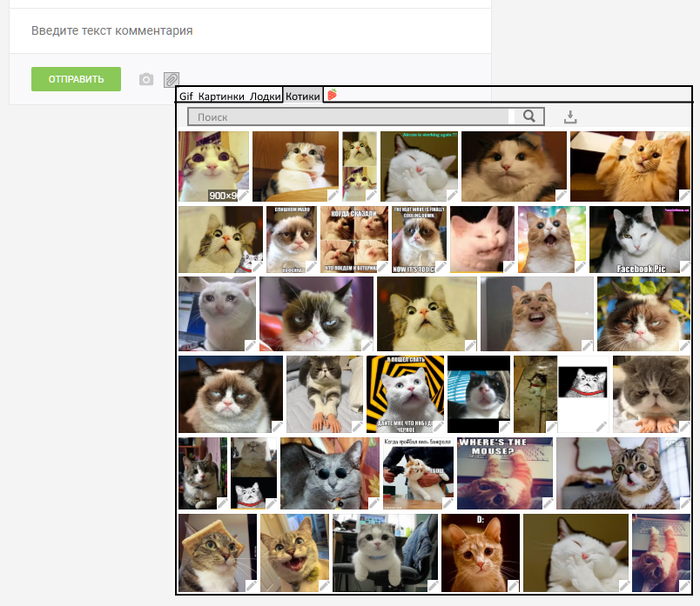Viewport: 700px width, 606px height.
Task: Click the paperclip attachment icon
Action: point(171,80)
